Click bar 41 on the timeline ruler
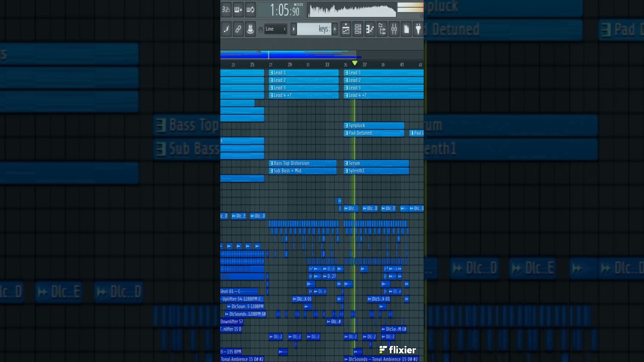Viewport: 644px width, 362px height. pyautogui.click(x=401, y=65)
